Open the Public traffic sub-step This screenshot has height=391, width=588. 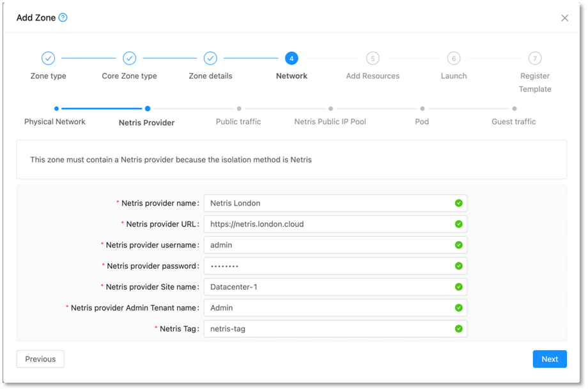click(x=238, y=121)
